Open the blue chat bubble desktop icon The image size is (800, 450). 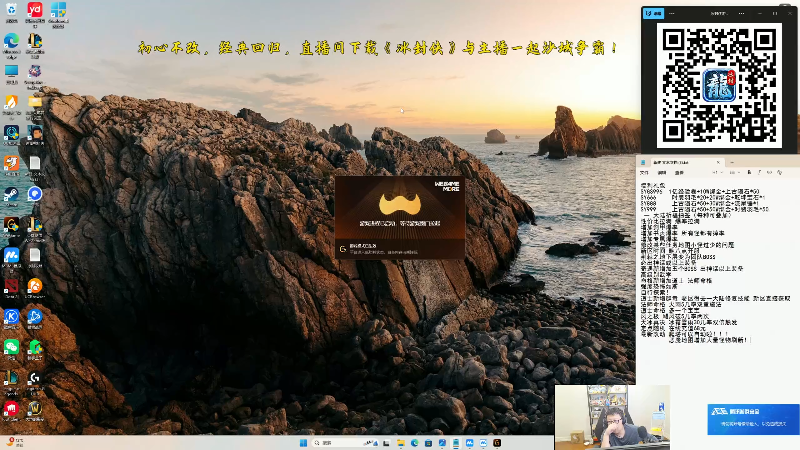click(x=35, y=194)
